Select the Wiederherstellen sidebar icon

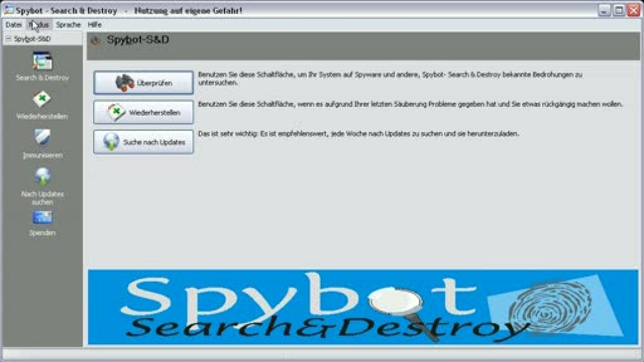point(42,100)
